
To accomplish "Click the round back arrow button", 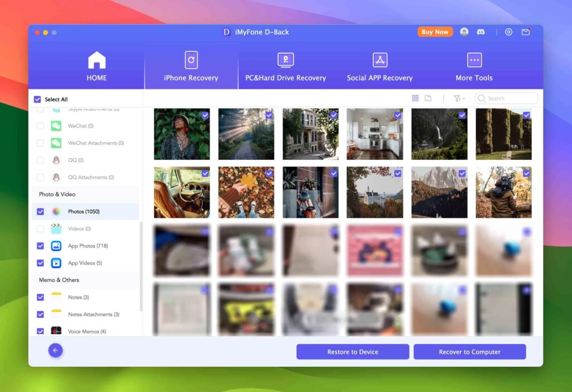I will [55, 351].
